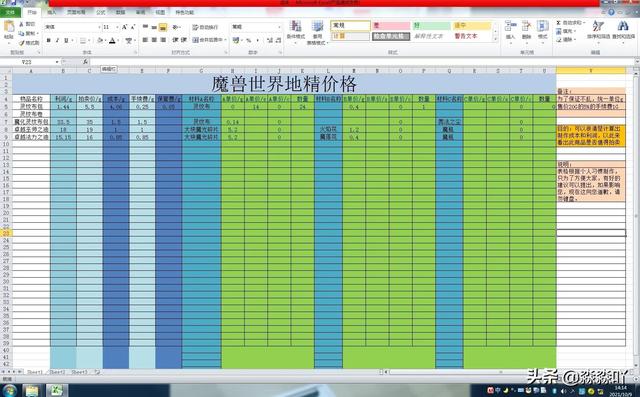Screen dimensions: 640x397
Task: Click the accounting currency format icon
Action: pos(236,40)
